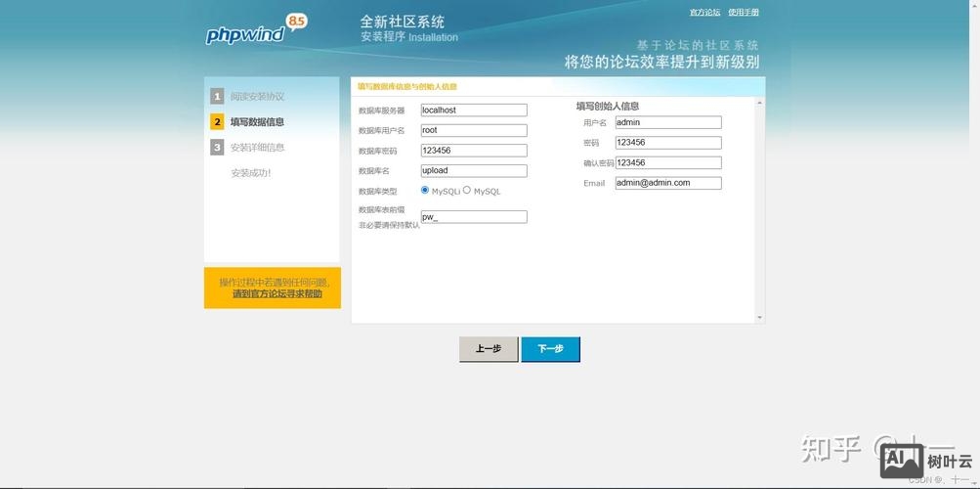Click the 下一步 next-step button
This screenshot has height=489, width=980.
[x=550, y=349]
